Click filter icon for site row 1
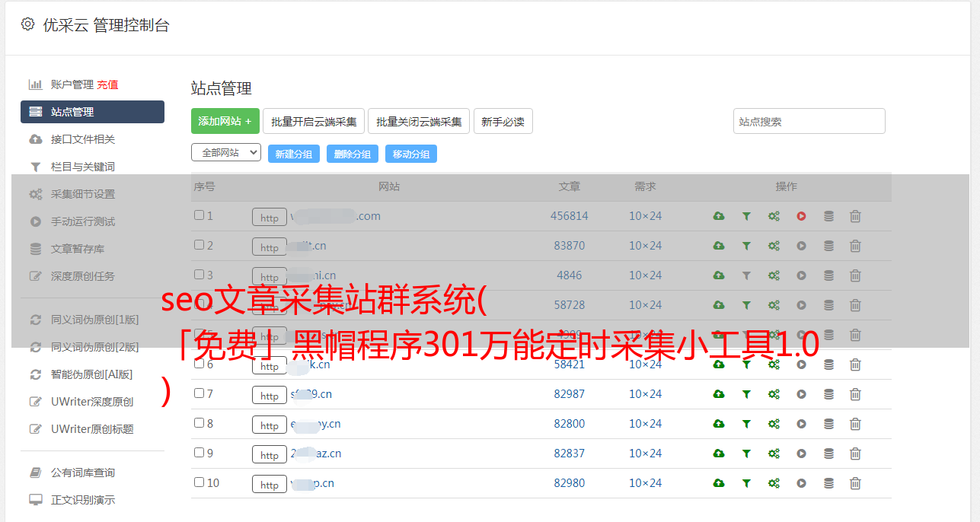Viewport: 980px width, 522px height. [x=746, y=216]
